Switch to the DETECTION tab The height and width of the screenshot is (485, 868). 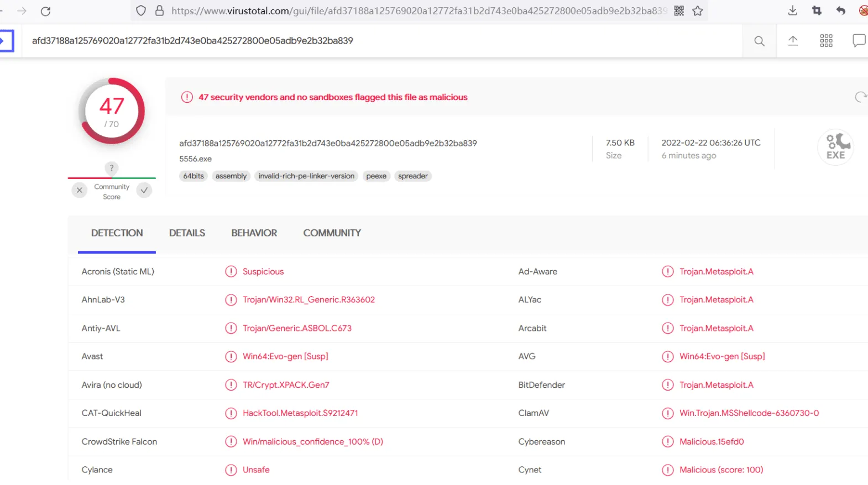pyautogui.click(x=117, y=233)
